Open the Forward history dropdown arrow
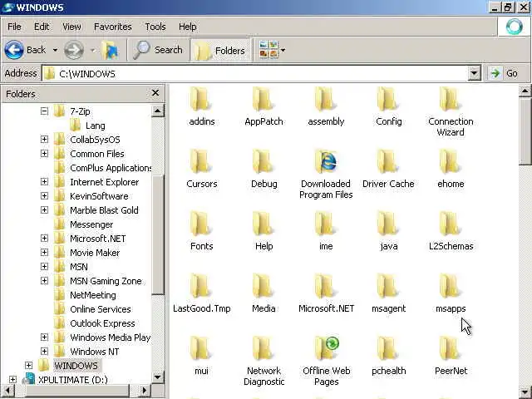This screenshot has width=532, height=399. pyautogui.click(x=92, y=50)
